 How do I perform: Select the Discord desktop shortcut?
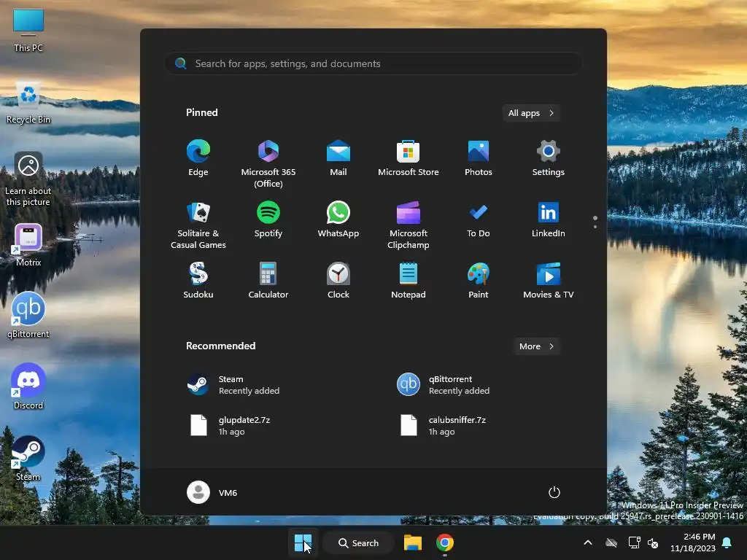click(x=28, y=386)
